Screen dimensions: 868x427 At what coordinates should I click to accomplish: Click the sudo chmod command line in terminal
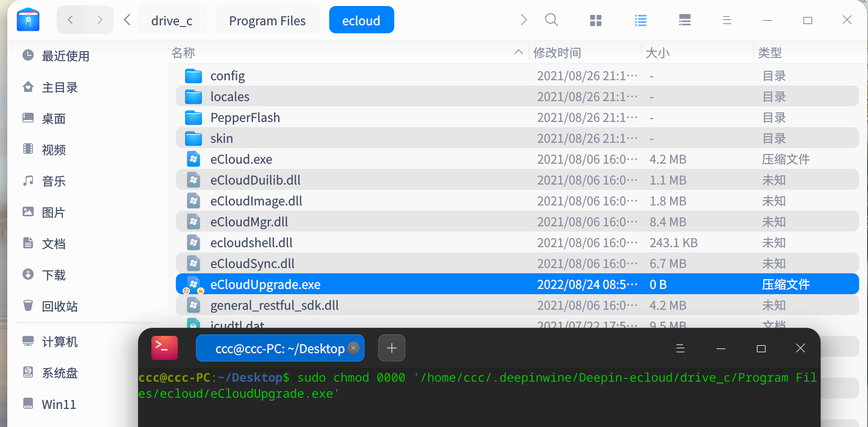[478, 385]
